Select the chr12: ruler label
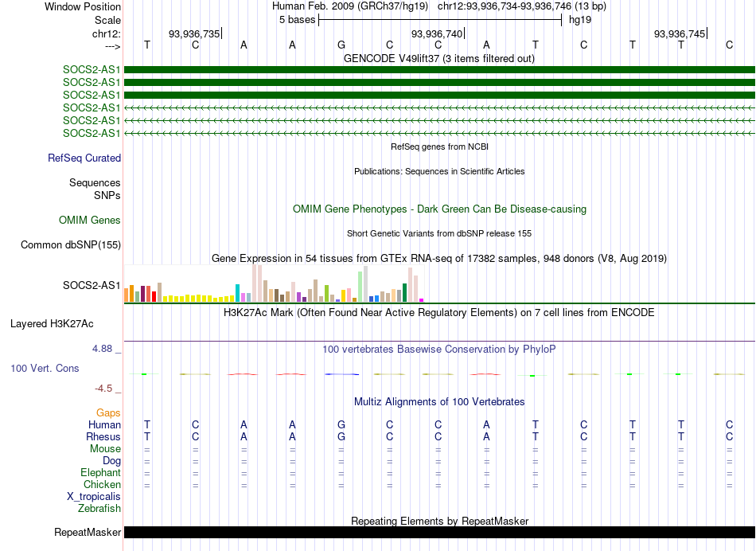Viewport: 756px width, 551px height. [106, 33]
